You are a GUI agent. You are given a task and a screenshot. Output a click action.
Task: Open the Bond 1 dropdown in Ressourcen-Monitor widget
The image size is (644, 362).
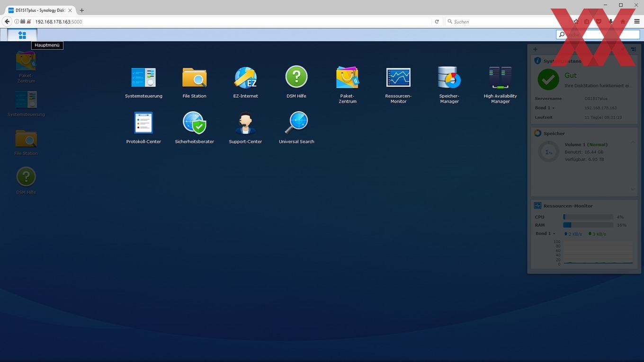[546, 234]
